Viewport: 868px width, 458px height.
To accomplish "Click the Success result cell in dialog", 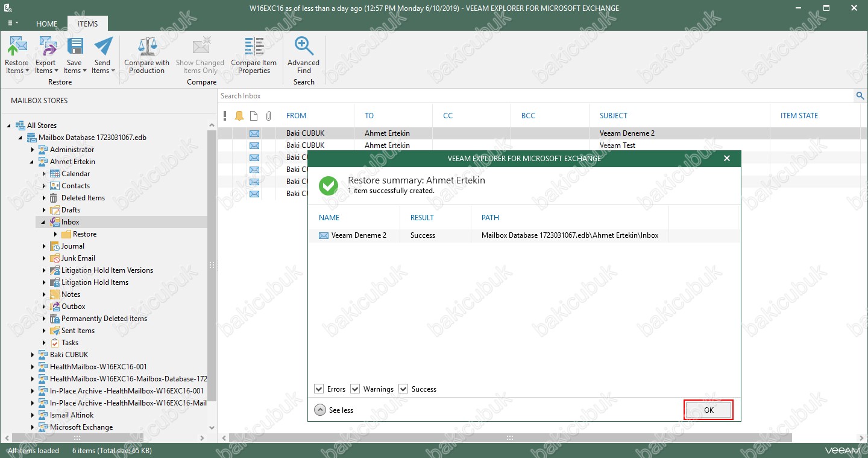I will (x=423, y=235).
